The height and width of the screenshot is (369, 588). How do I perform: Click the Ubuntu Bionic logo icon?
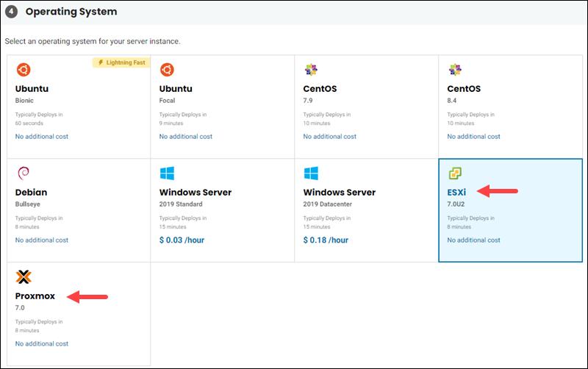click(x=23, y=70)
